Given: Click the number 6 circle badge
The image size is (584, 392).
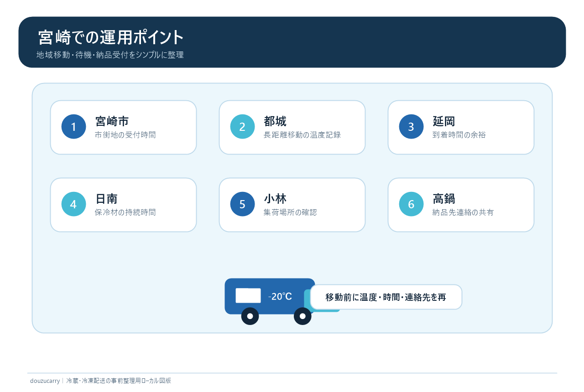Looking at the screenshot, I should [x=411, y=204].
